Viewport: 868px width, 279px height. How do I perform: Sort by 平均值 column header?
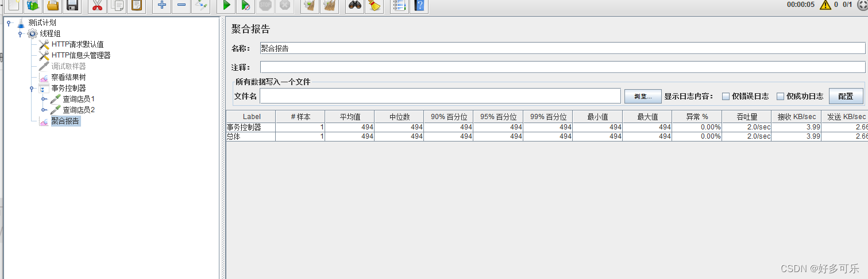(x=350, y=116)
